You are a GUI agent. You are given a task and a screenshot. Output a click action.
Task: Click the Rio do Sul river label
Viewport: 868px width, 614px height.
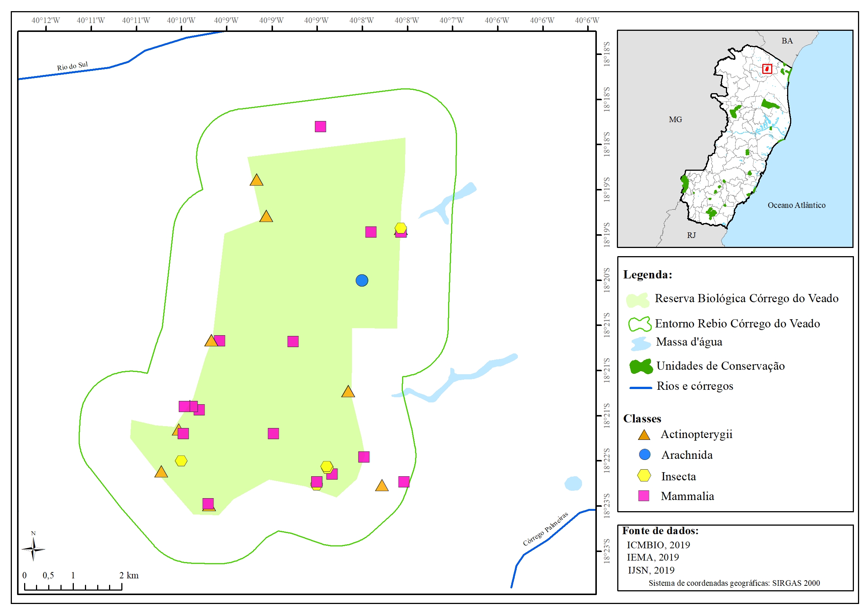[72, 66]
